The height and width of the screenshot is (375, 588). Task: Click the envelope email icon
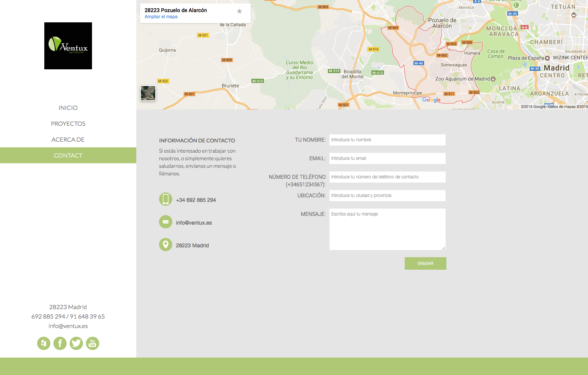point(165,222)
